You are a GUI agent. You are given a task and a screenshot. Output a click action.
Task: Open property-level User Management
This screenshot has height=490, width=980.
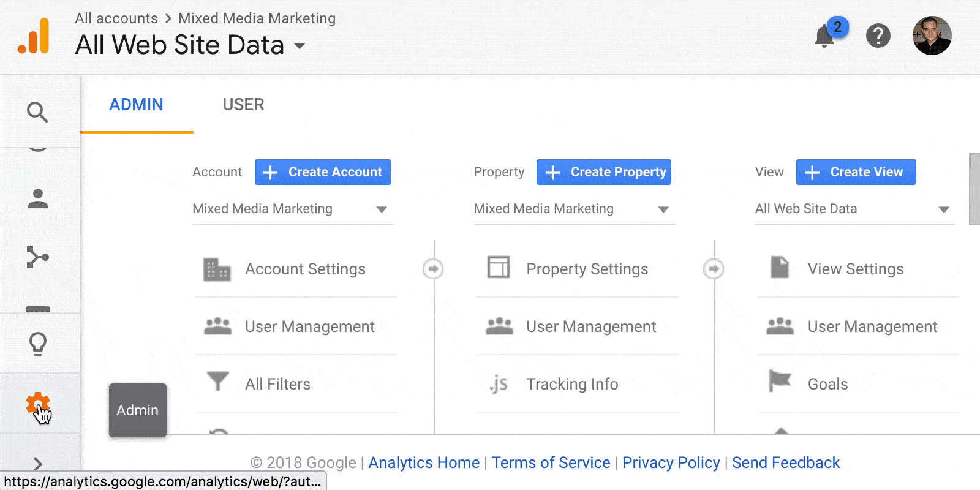click(x=591, y=326)
